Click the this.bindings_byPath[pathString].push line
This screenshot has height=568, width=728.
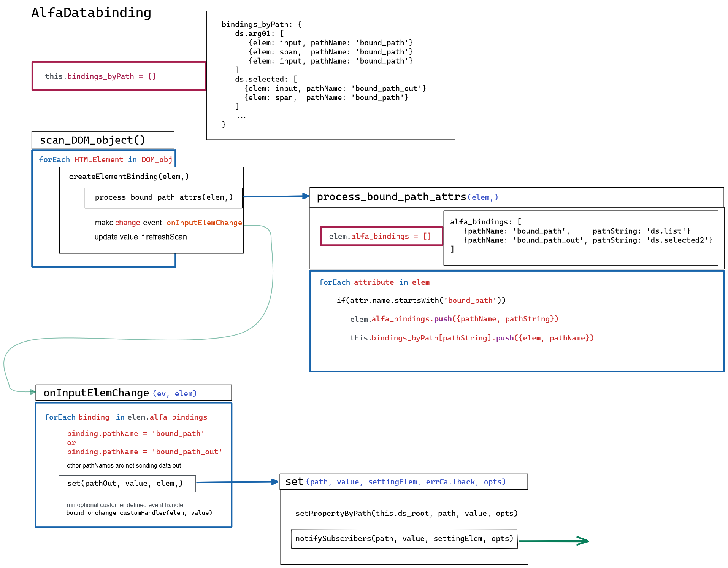coord(471,338)
